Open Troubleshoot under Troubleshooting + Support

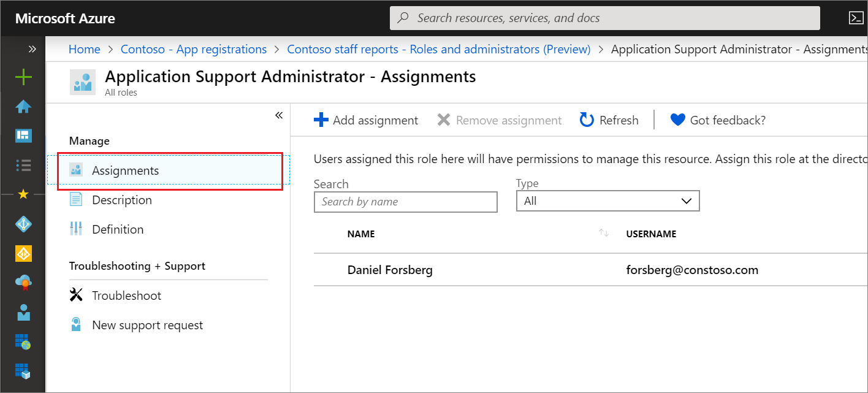click(126, 296)
